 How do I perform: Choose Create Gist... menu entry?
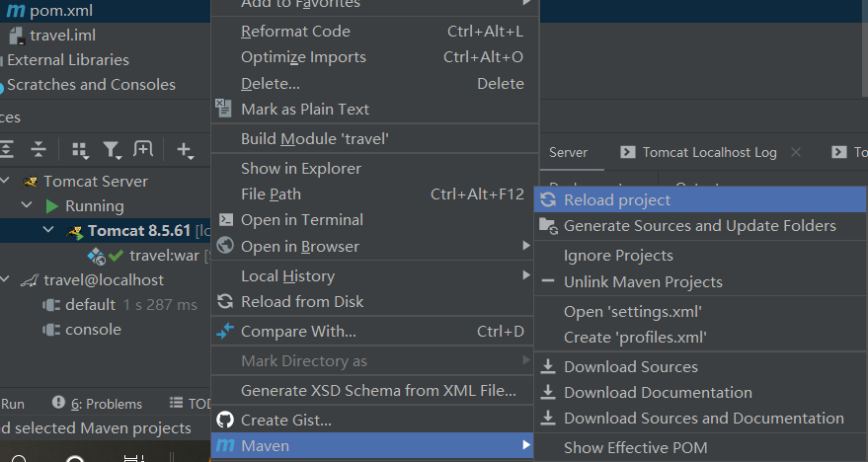point(372,420)
